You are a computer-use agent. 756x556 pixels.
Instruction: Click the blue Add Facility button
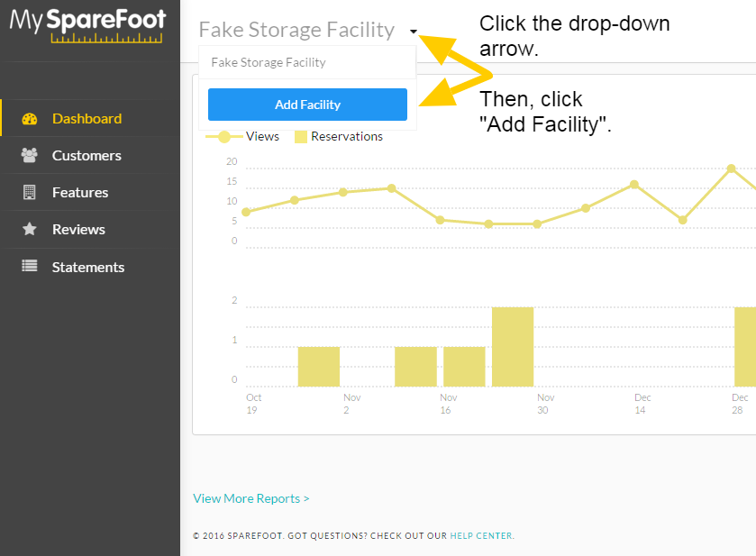tap(307, 105)
